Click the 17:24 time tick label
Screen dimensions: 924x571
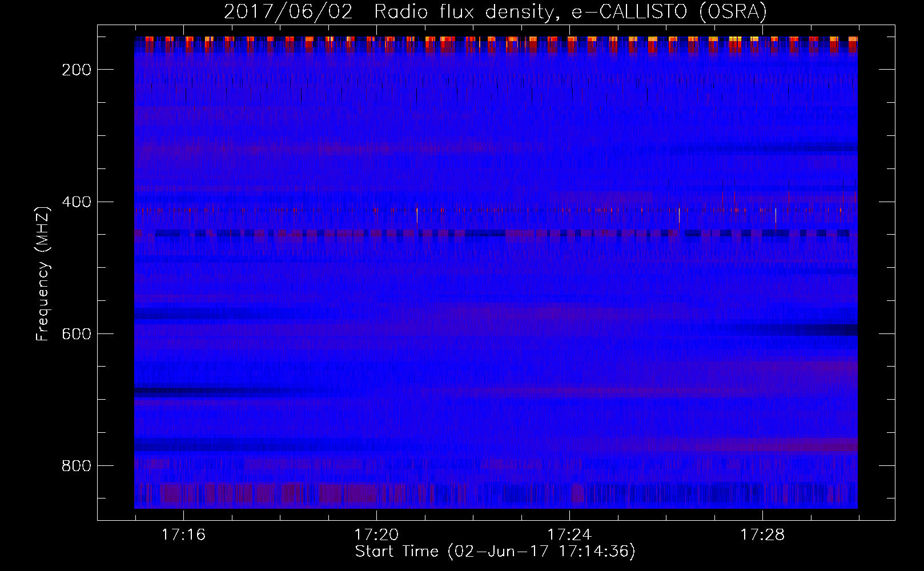(x=569, y=535)
